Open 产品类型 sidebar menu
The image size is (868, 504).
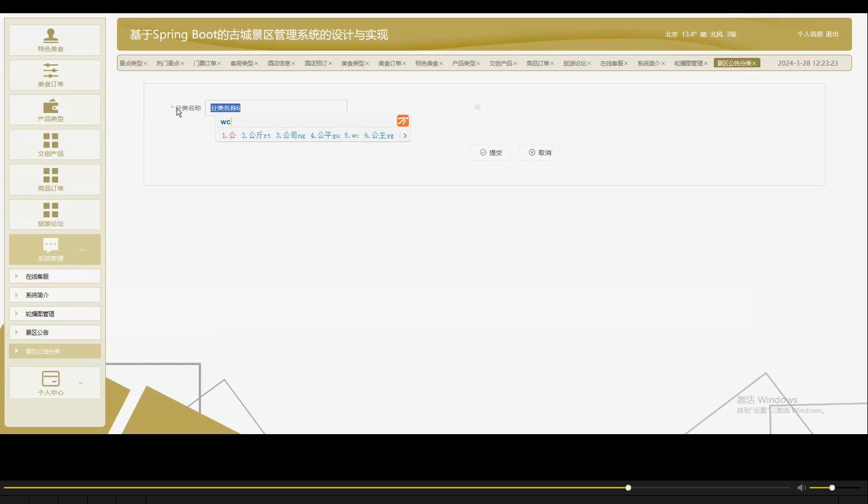point(54,110)
